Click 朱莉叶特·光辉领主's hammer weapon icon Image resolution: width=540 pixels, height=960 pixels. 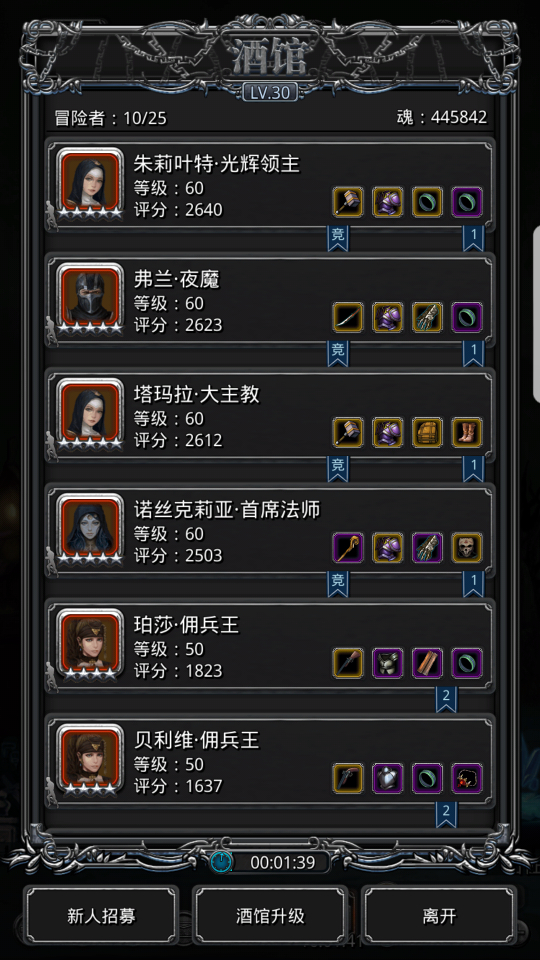(348, 202)
